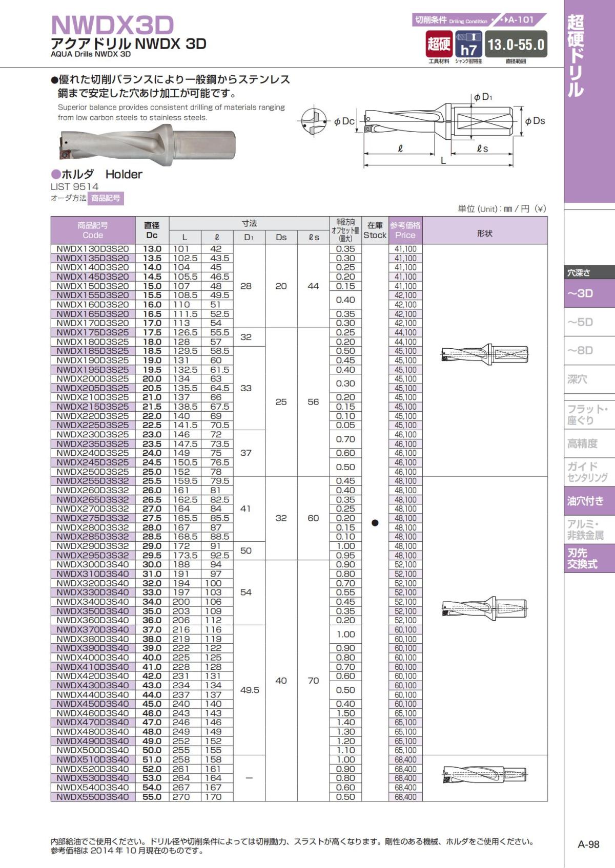Click code NWDX370D3S40

coord(93,629)
